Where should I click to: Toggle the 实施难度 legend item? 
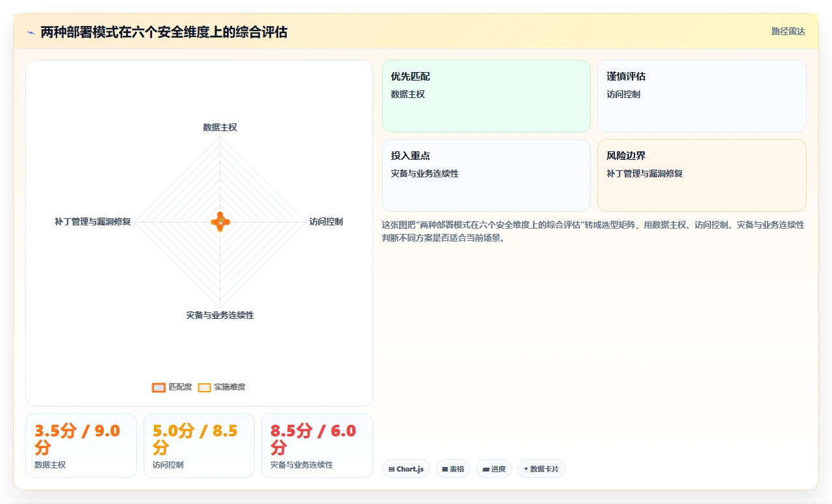[222, 387]
